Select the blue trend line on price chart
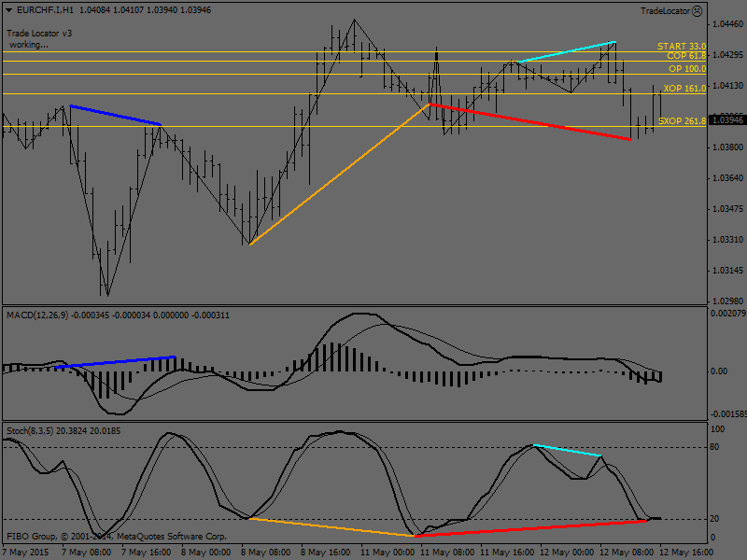This screenshot has height=560, width=747. pyautogui.click(x=116, y=115)
